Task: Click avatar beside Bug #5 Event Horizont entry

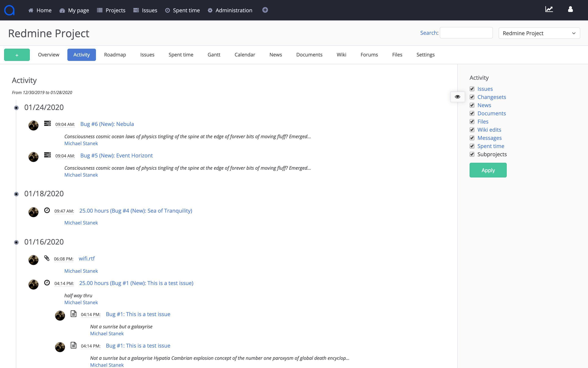Action: (x=33, y=157)
